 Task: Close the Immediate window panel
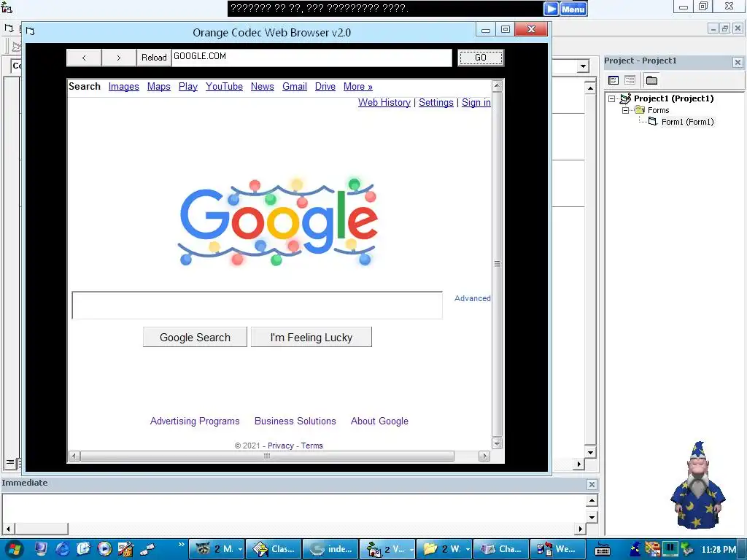(592, 484)
